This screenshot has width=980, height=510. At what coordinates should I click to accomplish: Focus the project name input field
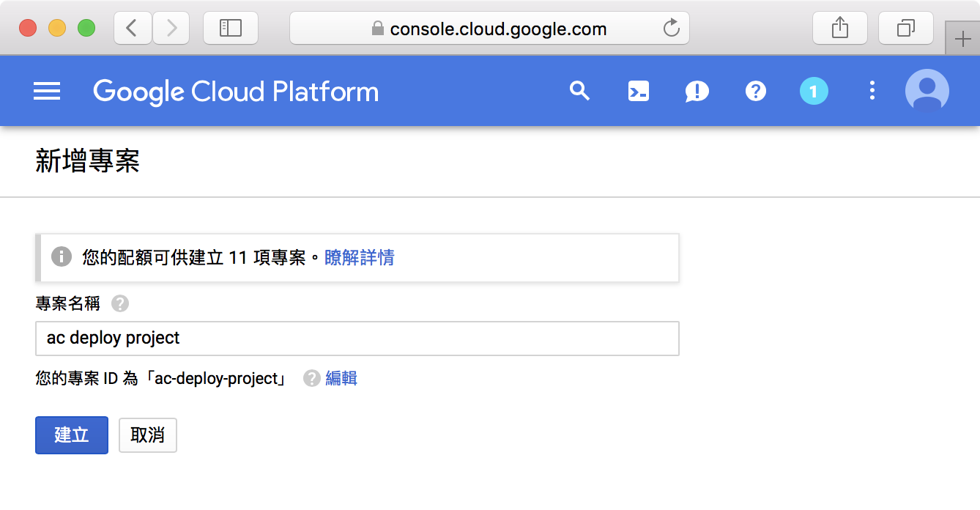tap(357, 339)
